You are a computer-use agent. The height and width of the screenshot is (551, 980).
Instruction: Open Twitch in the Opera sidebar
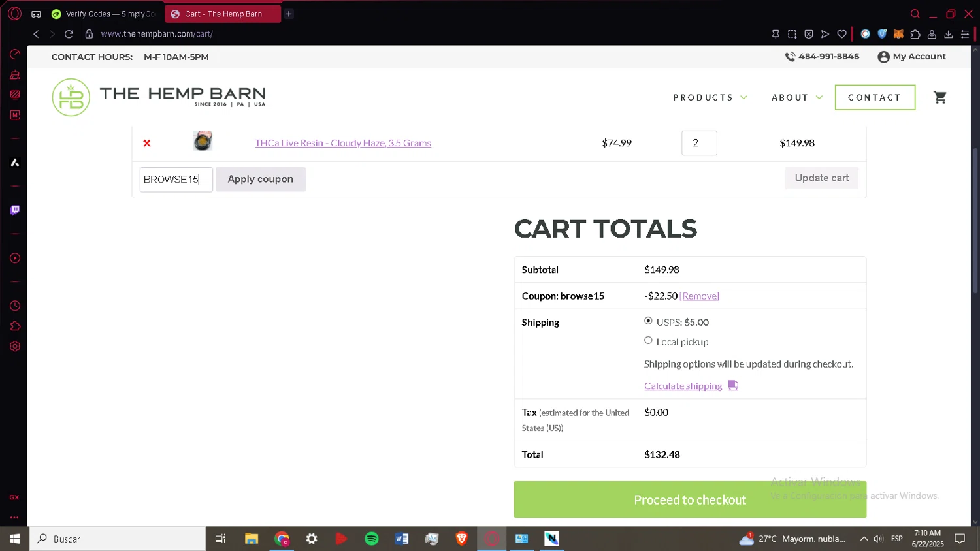(x=14, y=210)
